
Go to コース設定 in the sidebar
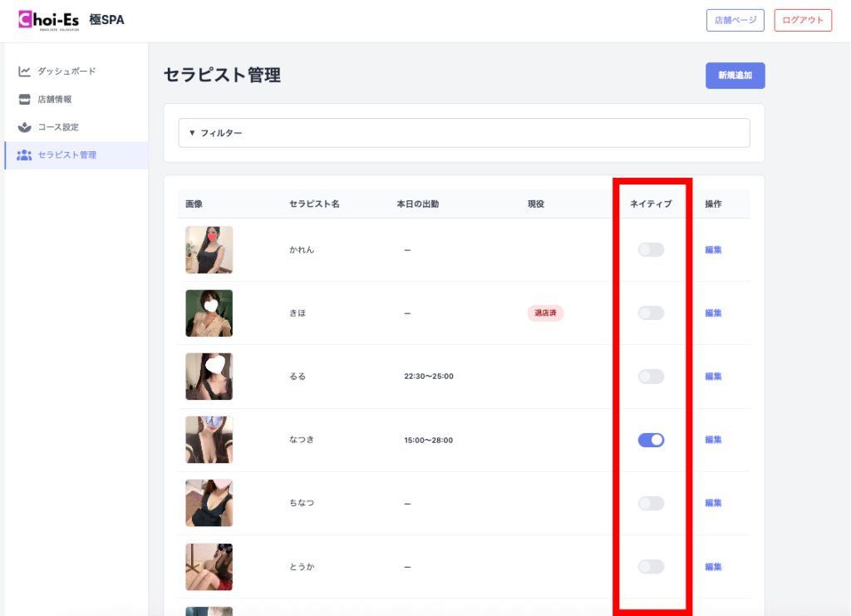coord(58,127)
